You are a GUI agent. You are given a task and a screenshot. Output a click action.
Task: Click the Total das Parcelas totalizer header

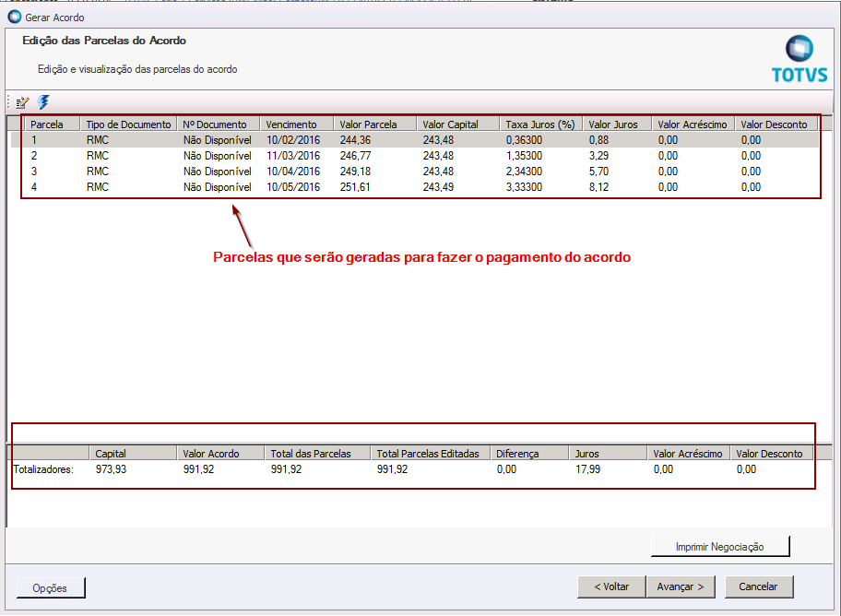point(310,454)
